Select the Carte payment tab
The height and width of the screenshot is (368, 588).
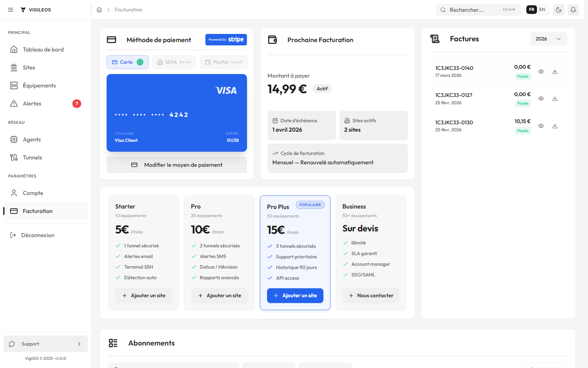[x=127, y=62]
